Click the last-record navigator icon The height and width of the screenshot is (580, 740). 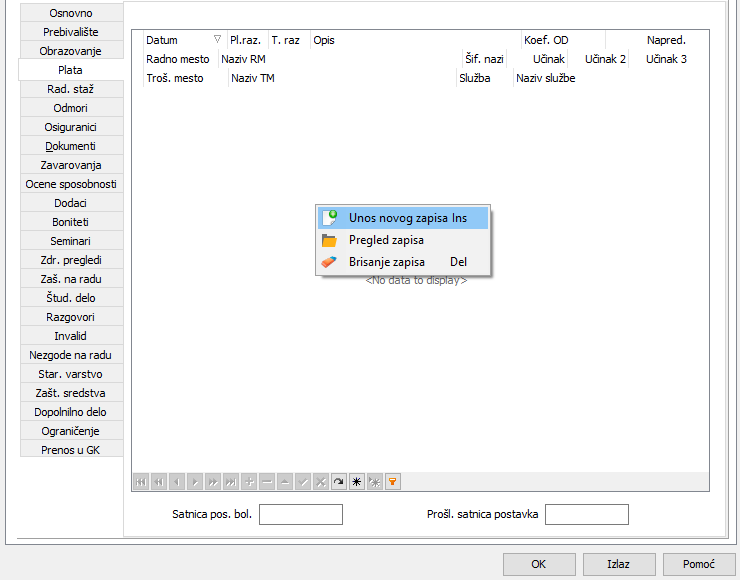(231, 482)
